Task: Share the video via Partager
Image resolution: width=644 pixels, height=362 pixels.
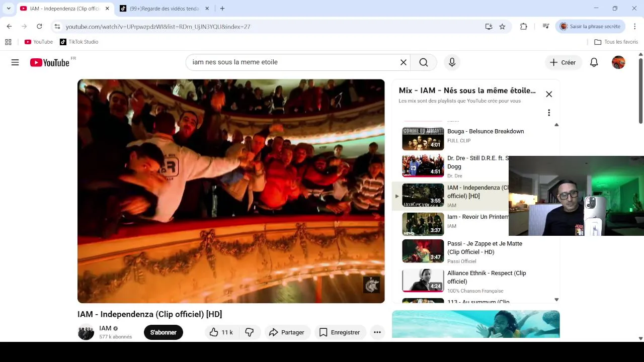Action: coord(287,332)
